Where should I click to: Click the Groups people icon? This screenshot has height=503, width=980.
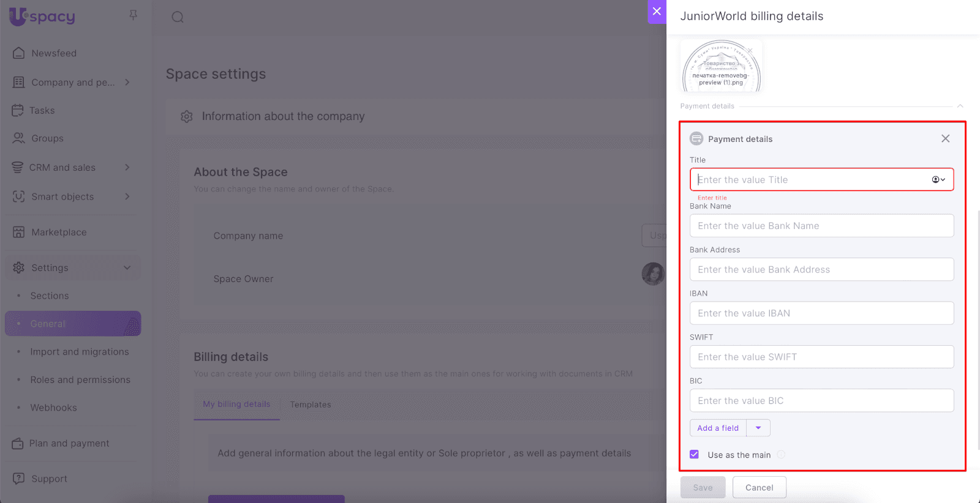click(x=18, y=138)
